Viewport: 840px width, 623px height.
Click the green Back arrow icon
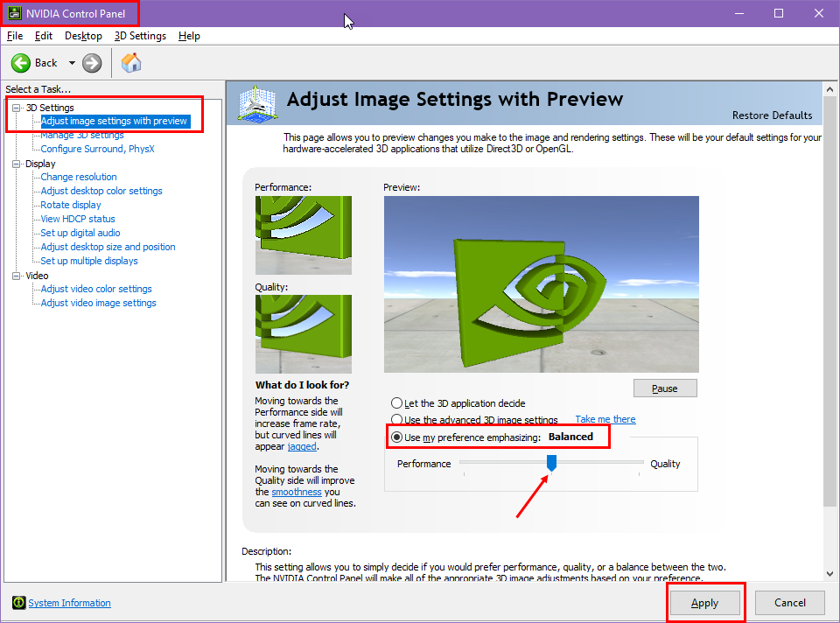21,63
